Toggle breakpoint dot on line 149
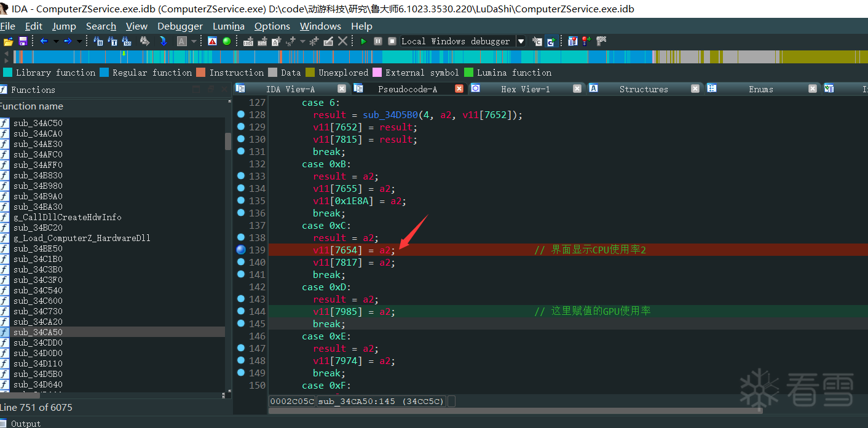This screenshot has width=868, height=428. click(x=240, y=373)
